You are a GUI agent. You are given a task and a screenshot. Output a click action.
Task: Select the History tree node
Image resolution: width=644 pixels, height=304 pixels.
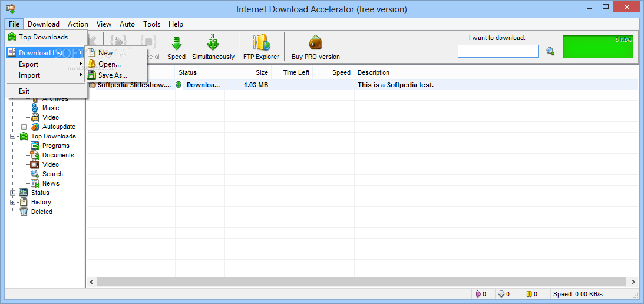(41, 203)
